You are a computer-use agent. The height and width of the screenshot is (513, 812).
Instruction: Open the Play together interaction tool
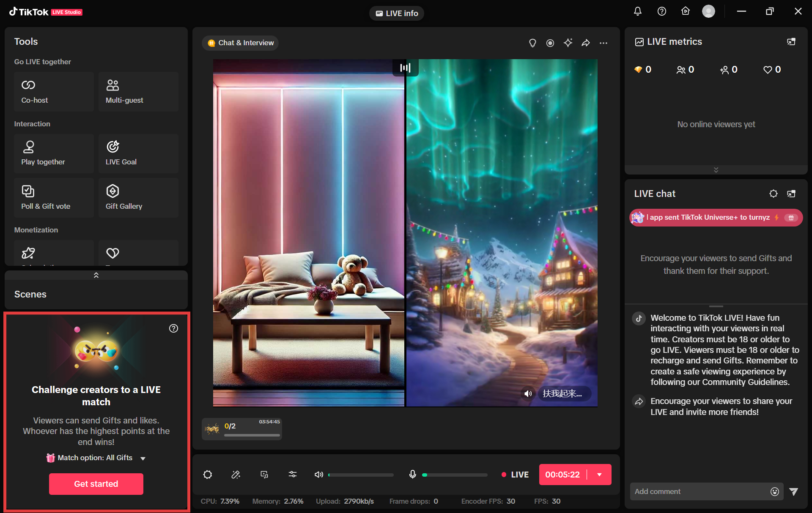tap(54, 153)
